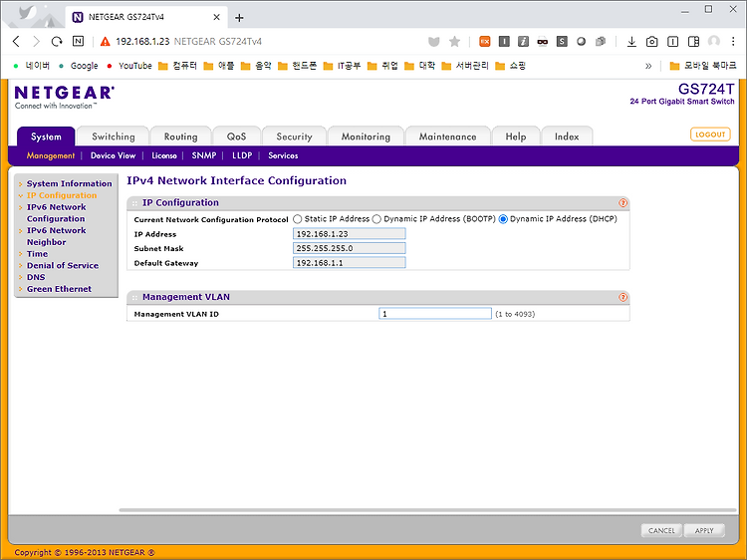Click the APPLY button
Image resolution: width=747 pixels, height=560 pixels.
[704, 530]
